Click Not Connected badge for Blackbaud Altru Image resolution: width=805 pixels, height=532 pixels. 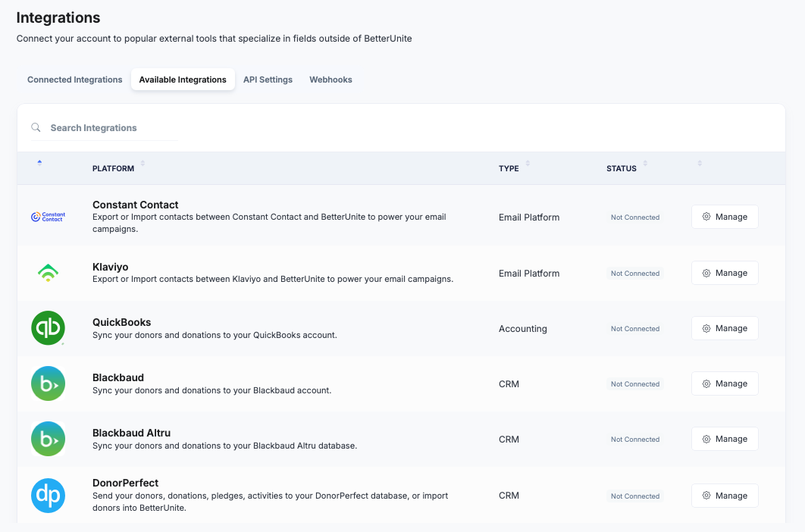point(635,440)
